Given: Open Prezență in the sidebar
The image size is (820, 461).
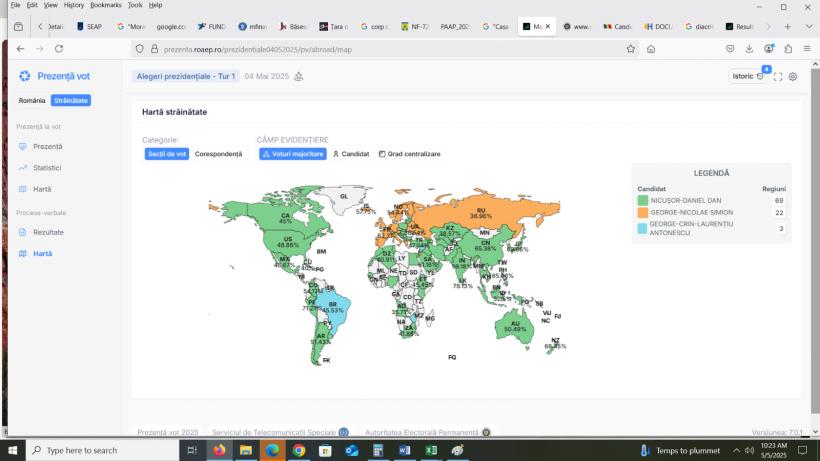Looking at the screenshot, I should pyautogui.click(x=48, y=146).
